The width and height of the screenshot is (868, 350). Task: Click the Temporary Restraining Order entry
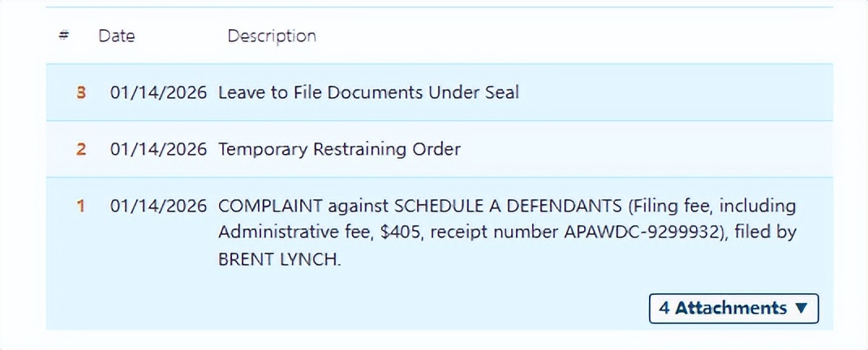(x=339, y=149)
